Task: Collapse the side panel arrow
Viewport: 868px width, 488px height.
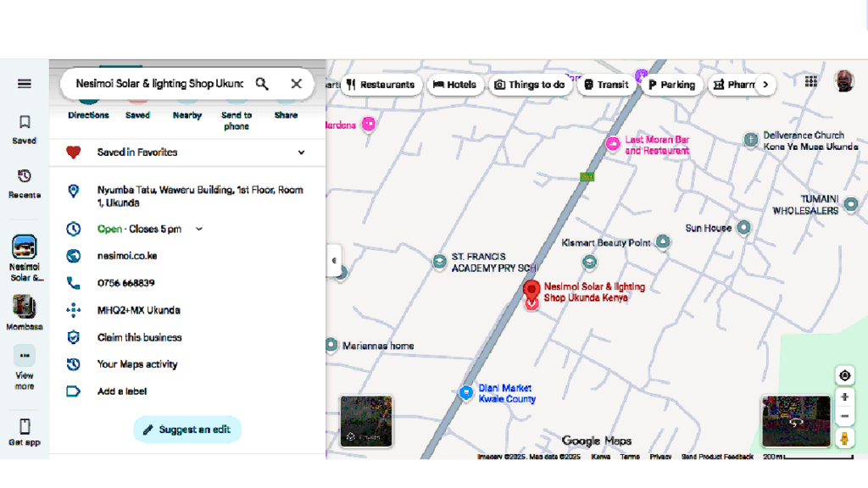Action: [334, 261]
